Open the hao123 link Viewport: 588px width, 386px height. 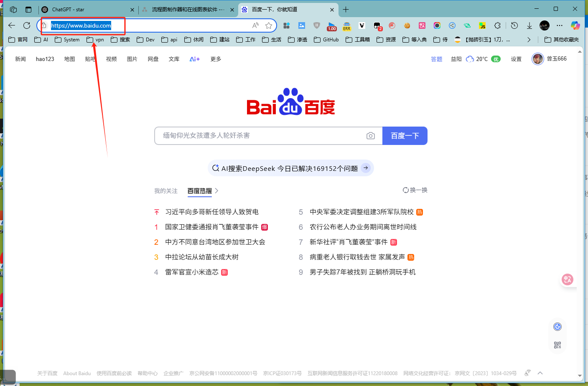coord(45,59)
